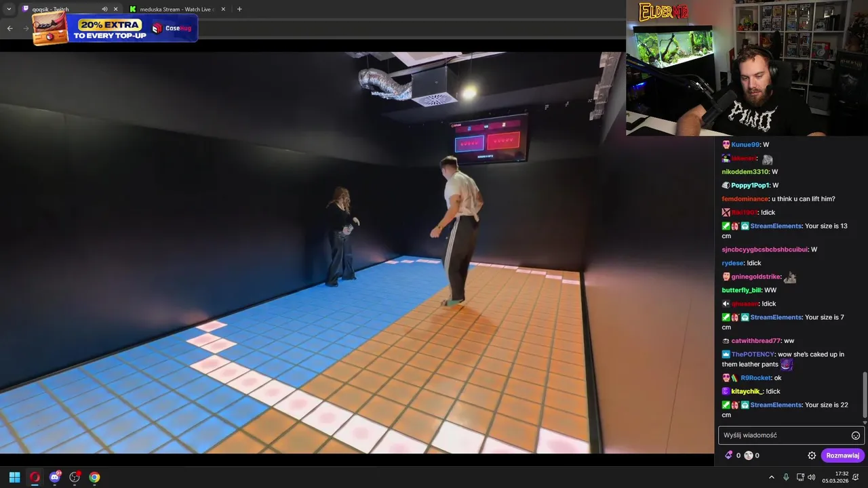Viewport: 868px width, 488px height.
Task: Open the Windows Start menu
Action: pyautogui.click(x=14, y=477)
